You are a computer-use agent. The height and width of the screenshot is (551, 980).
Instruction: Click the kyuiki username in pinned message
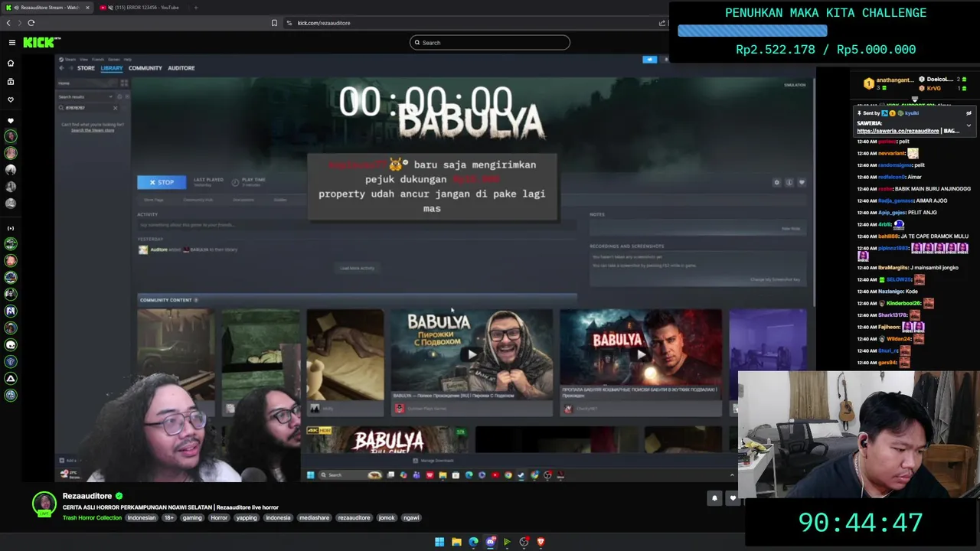click(912, 113)
